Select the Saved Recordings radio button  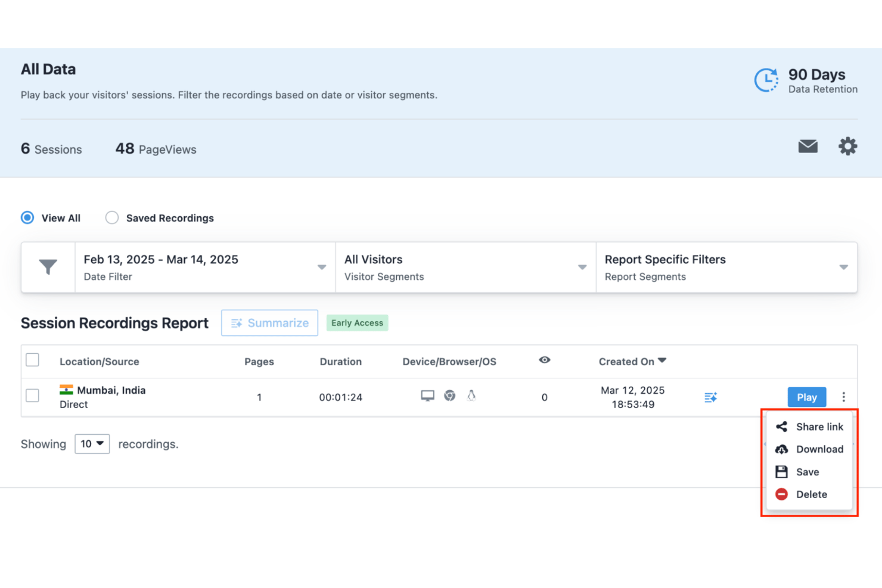111,217
